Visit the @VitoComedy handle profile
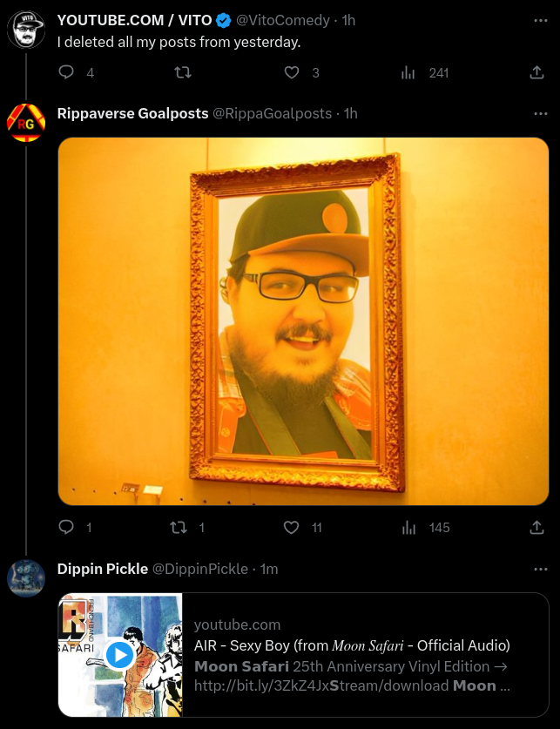Viewport: 560px width, 729px height. click(x=282, y=20)
